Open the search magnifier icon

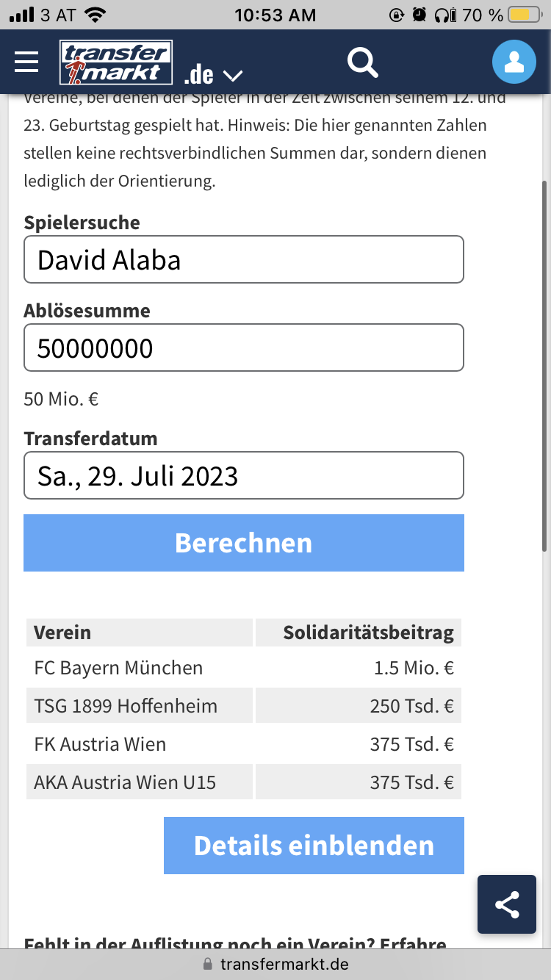pos(362,62)
